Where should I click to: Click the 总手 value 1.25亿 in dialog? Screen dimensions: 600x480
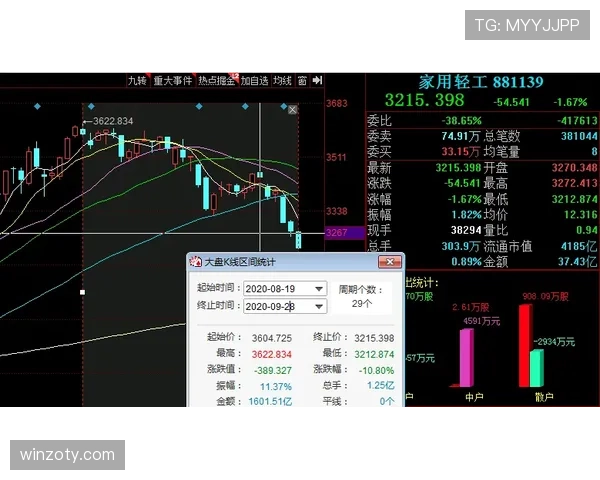[x=380, y=385]
